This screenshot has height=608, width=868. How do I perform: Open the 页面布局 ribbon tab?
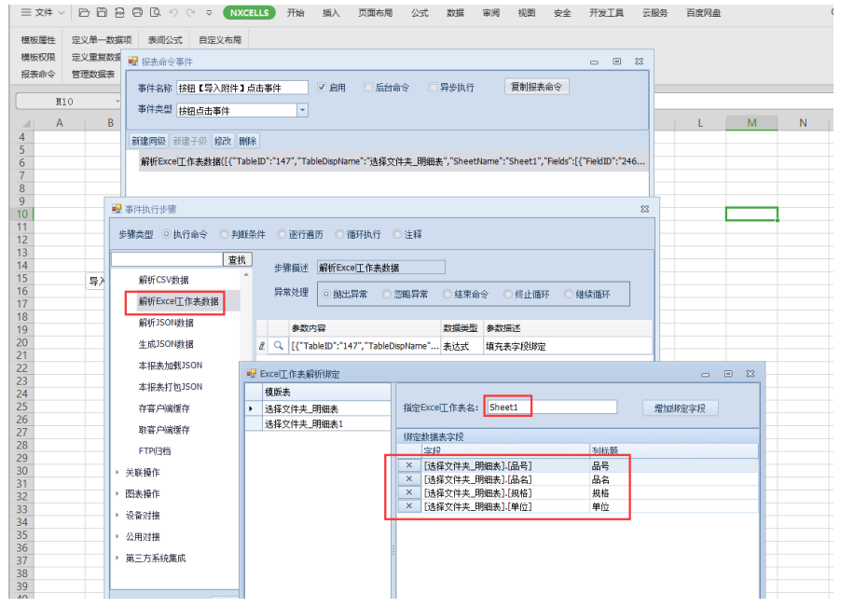coord(375,13)
